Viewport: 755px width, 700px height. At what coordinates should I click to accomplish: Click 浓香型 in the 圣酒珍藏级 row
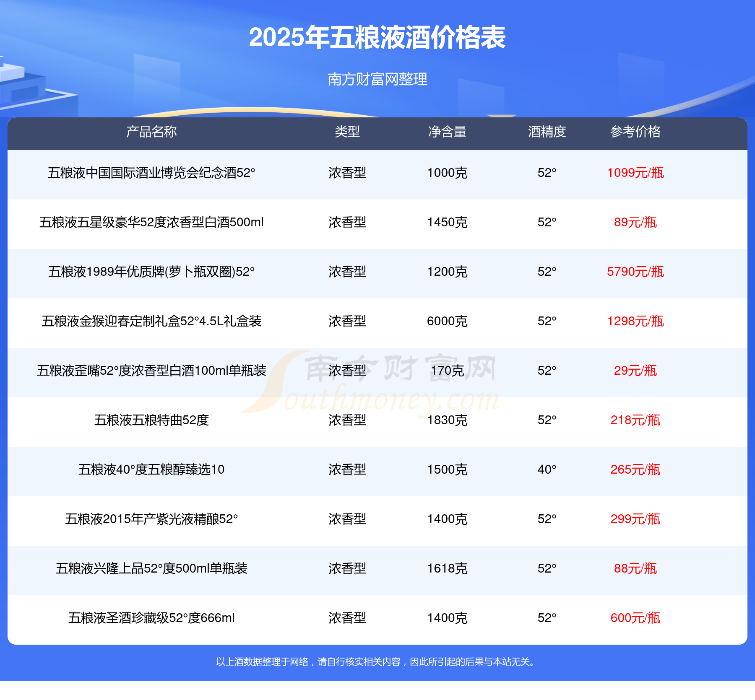(347, 618)
